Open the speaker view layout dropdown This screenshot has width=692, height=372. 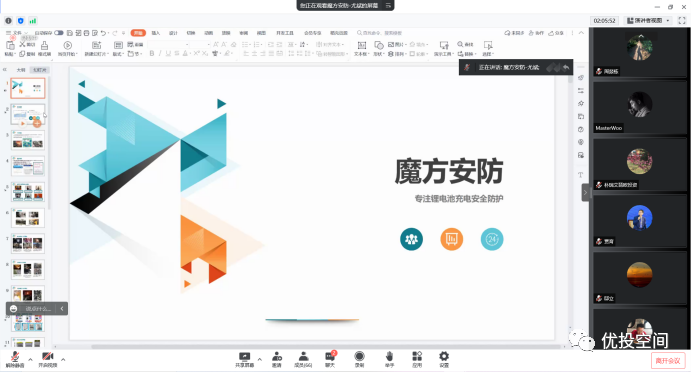tap(648, 21)
